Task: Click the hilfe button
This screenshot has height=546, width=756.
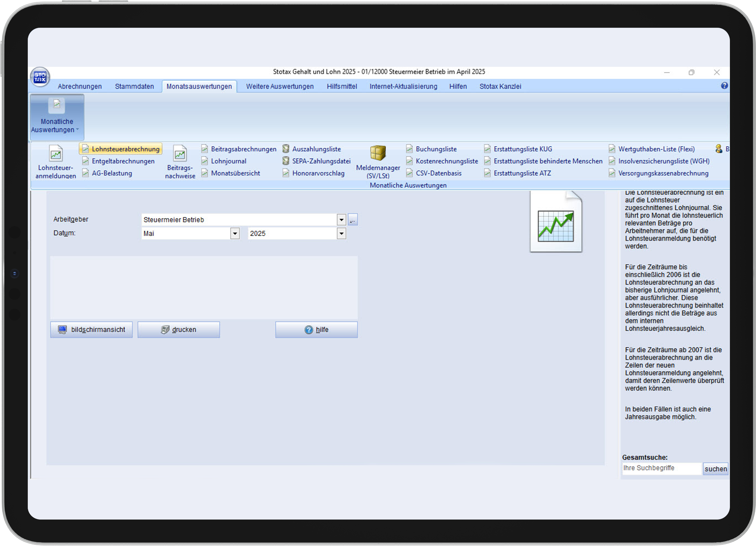Action: (x=316, y=330)
